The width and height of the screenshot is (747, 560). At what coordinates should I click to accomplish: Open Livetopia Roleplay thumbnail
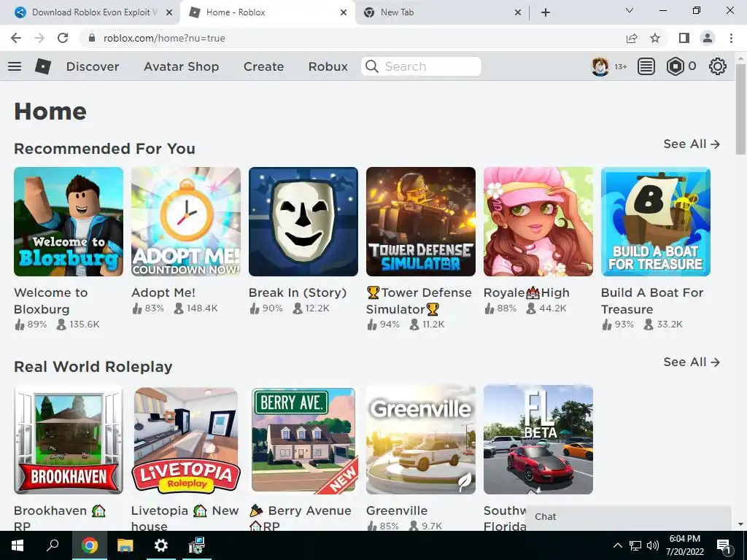pyautogui.click(x=186, y=440)
